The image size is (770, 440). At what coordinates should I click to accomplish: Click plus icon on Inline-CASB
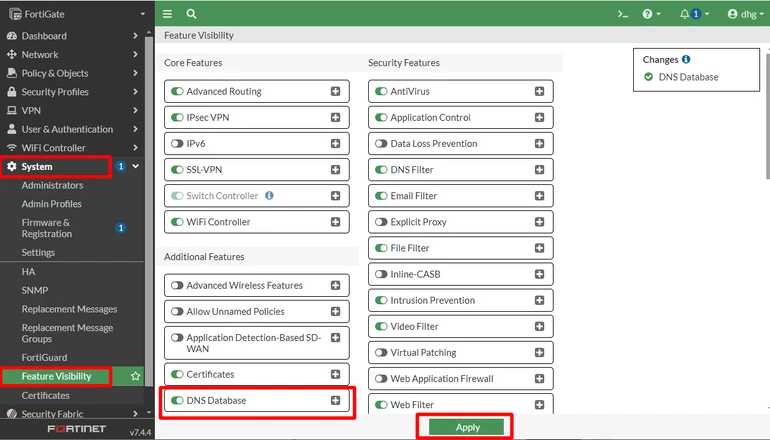(x=539, y=274)
